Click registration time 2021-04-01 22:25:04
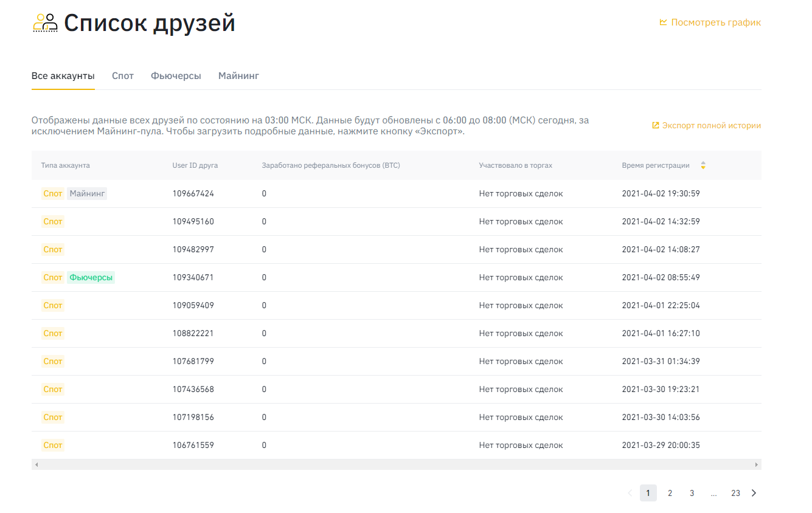 pyautogui.click(x=661, y=306)
